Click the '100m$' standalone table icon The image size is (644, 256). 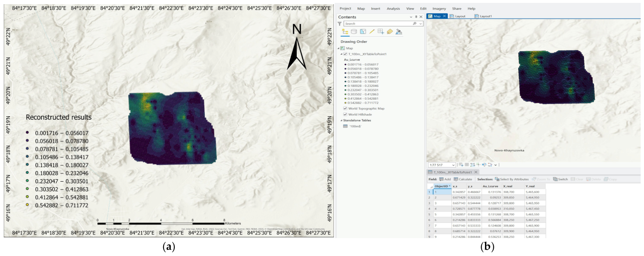pyautogui.click(x=345, y=126)
